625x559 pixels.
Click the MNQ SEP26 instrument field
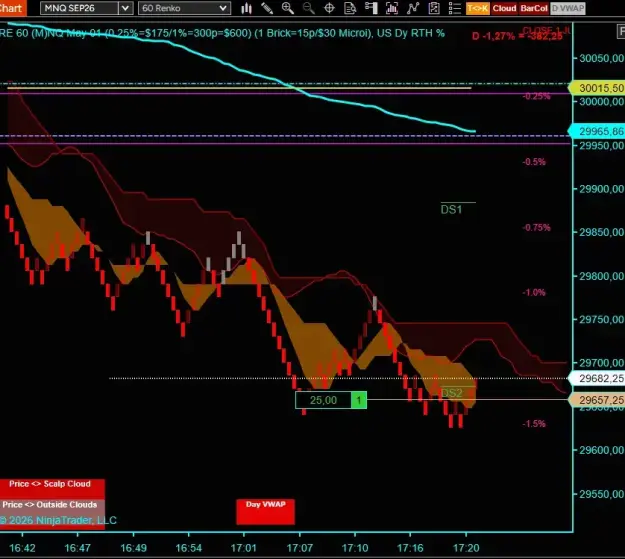click(79, 8)
